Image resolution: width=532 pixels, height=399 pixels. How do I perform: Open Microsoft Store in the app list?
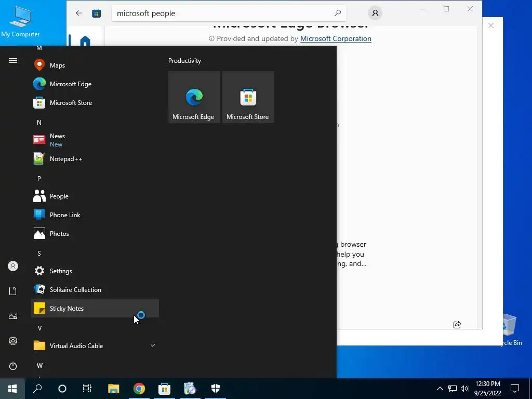coord(95,102)
